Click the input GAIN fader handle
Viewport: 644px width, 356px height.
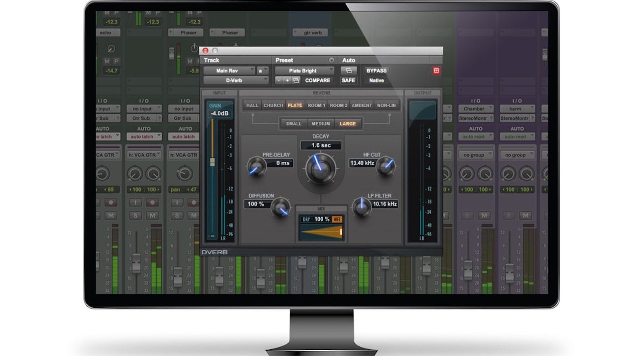pyautogui.click(x=213, y=162)
